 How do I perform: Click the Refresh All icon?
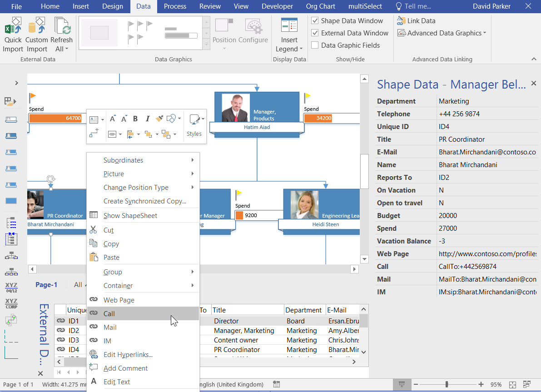pos(62,27)
